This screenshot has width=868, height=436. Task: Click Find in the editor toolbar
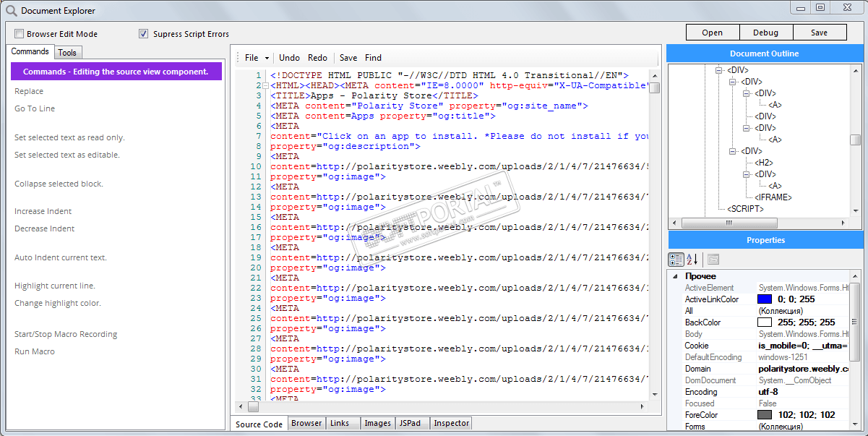click(x=373, y=58)
